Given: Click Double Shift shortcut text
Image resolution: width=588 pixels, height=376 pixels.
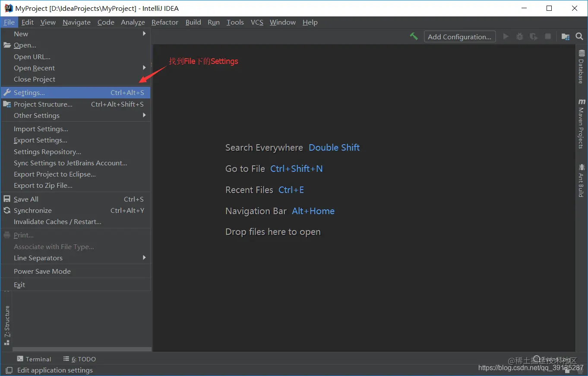Looking at the screenshot, I should tap(334, 148).
